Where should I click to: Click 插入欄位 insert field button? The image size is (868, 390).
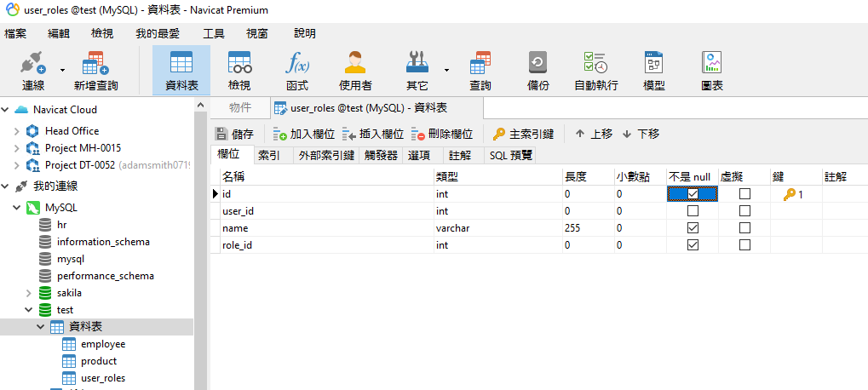pyautogui.click(x=373, y=134)
